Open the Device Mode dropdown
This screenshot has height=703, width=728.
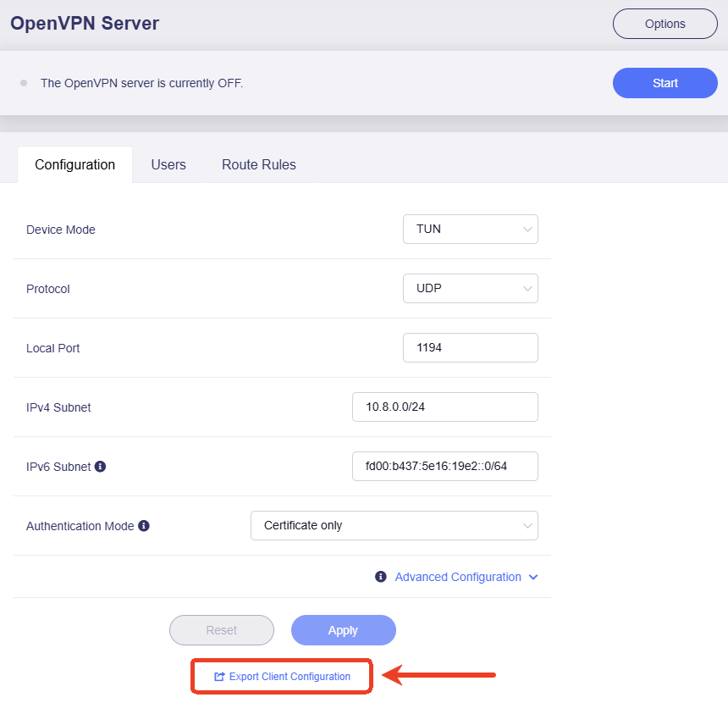pyautogui.click(x=470, y=229)
